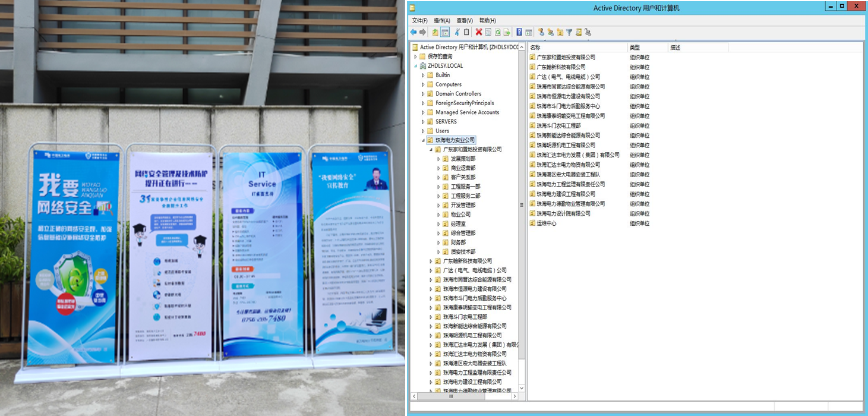Click tree pane horizontal scrollbar right arrow
The image size is (868, 416).
[515, 395]
